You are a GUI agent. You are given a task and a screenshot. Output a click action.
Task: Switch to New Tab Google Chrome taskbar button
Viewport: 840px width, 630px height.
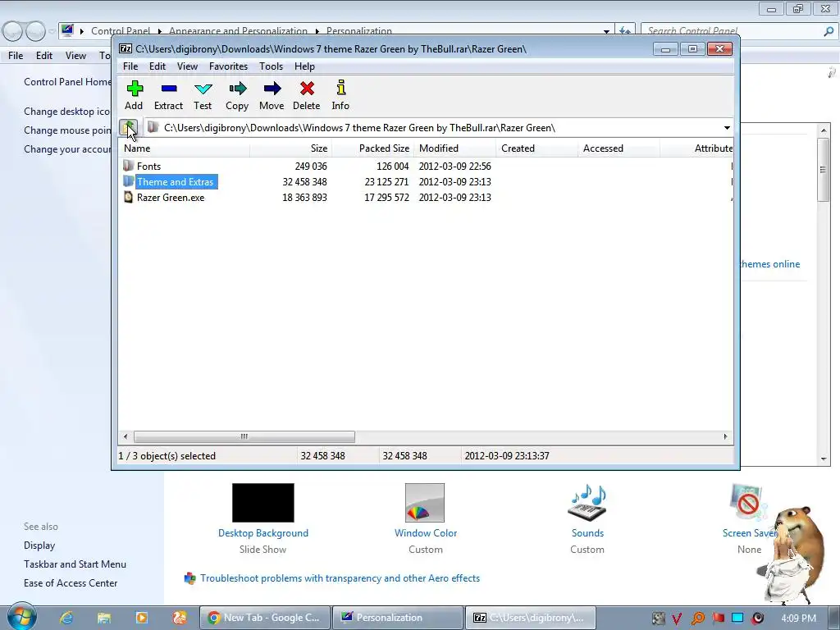pos(265,618)
